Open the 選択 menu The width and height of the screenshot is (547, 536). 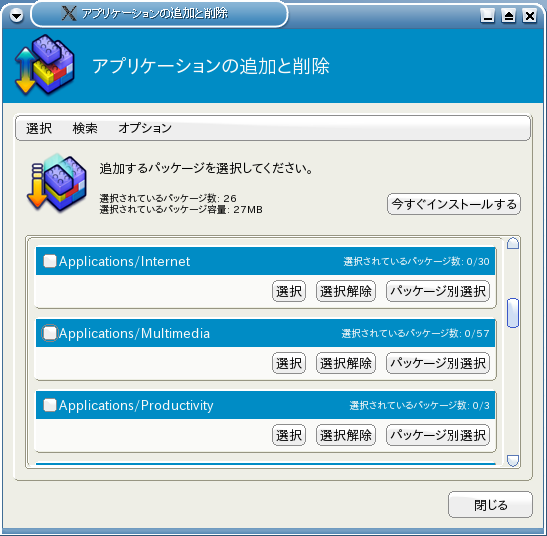[39, 128]
